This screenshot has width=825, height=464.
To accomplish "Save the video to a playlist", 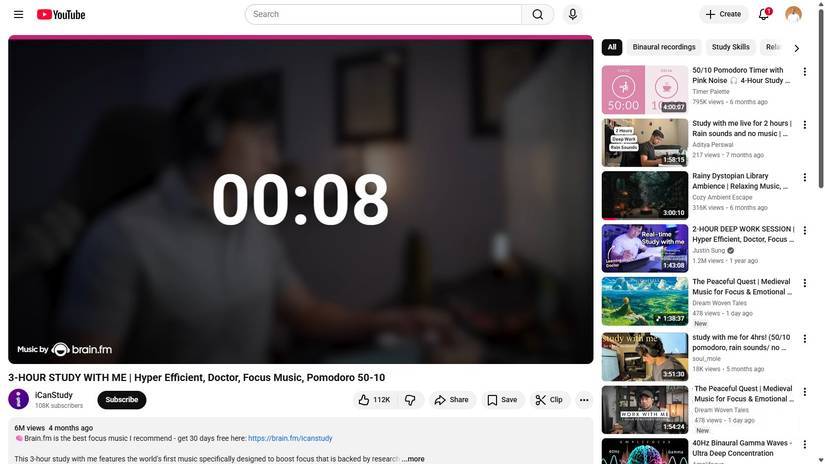I will (502, 400).
